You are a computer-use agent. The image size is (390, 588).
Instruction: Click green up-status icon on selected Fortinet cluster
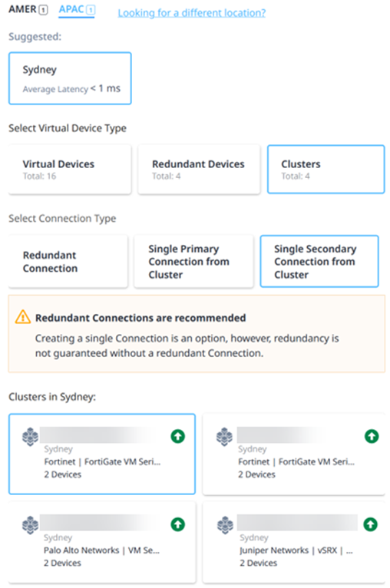tap(178, 436)
